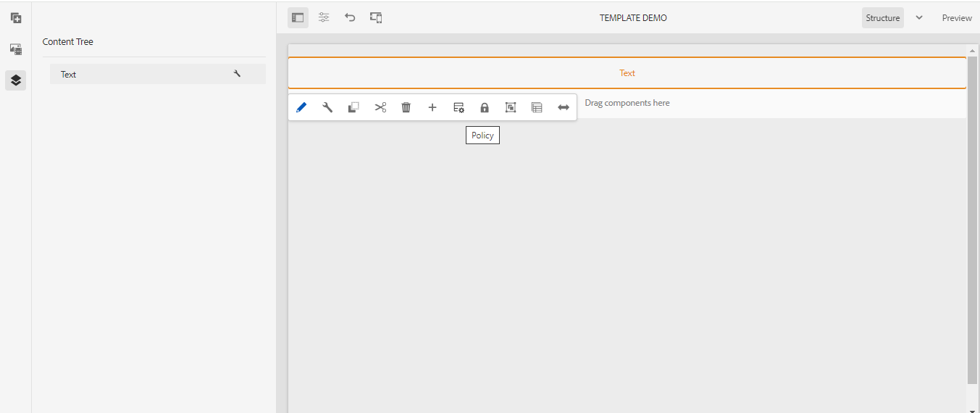Image resolution: width=980 pixels, height=413 pixels.
Task: Insert a new component with plus
Action: tap(432, 107)
